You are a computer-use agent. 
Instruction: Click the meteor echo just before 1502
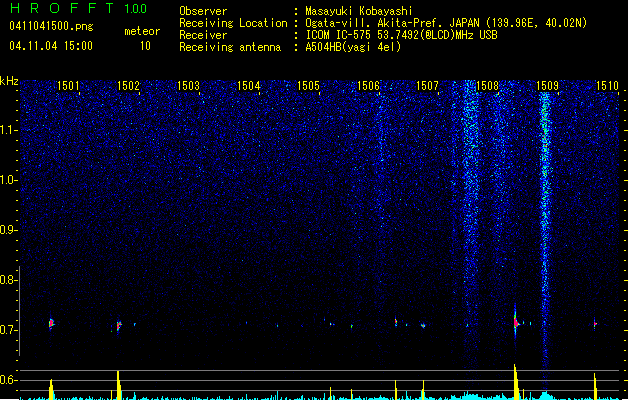pyautogui.click(x=119, y=325)
